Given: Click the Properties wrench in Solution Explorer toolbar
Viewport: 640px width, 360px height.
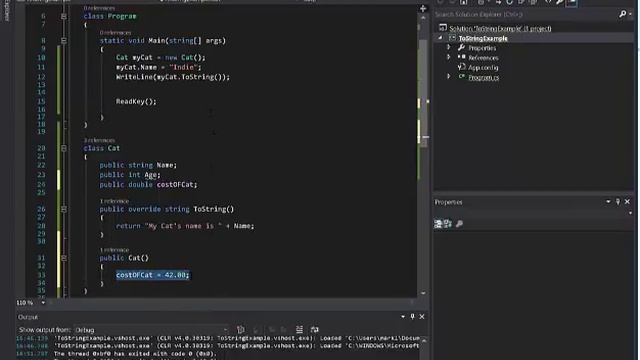Looking at the screenshot, I should pos(560,2).
